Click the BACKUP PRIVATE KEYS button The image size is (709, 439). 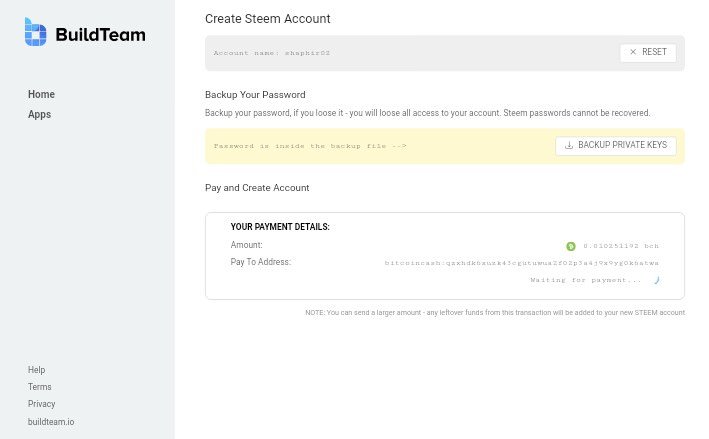616,146
